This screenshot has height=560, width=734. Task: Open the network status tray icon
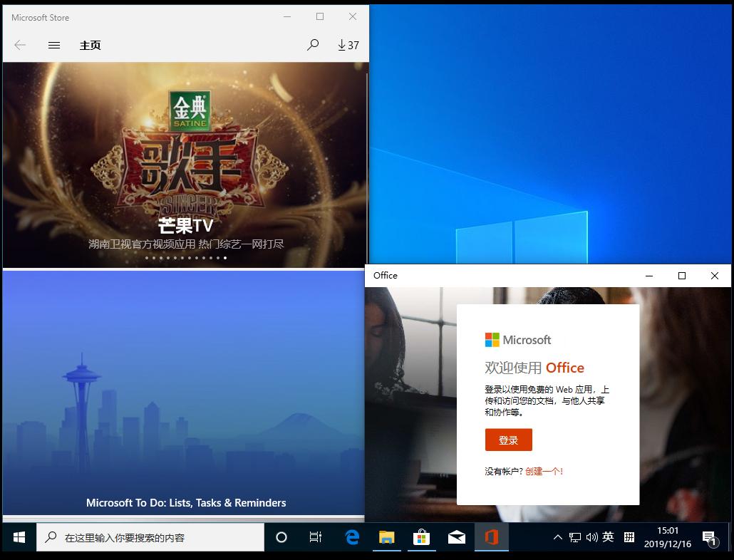575,537
